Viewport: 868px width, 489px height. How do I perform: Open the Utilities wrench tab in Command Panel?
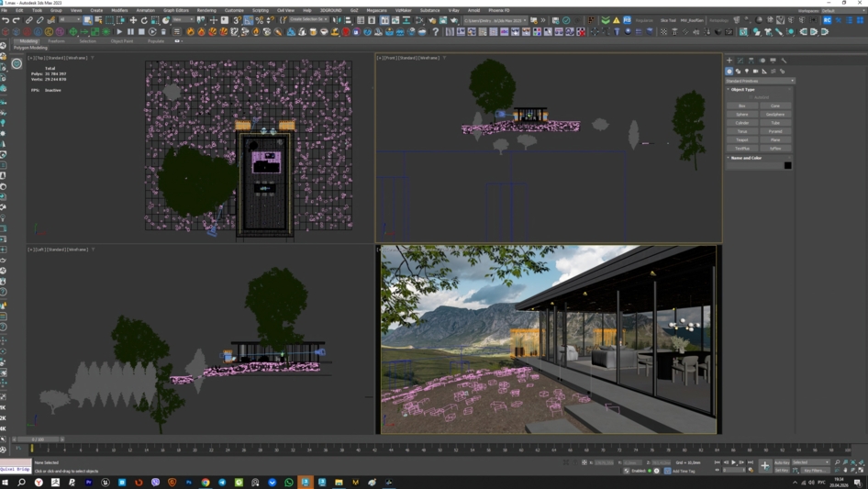784,61
